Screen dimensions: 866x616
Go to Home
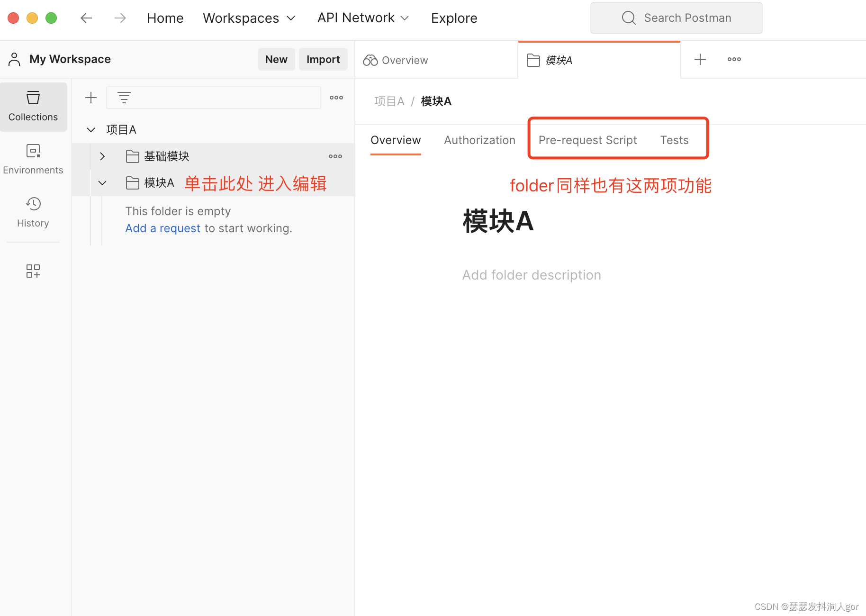[x=165, y=18]
